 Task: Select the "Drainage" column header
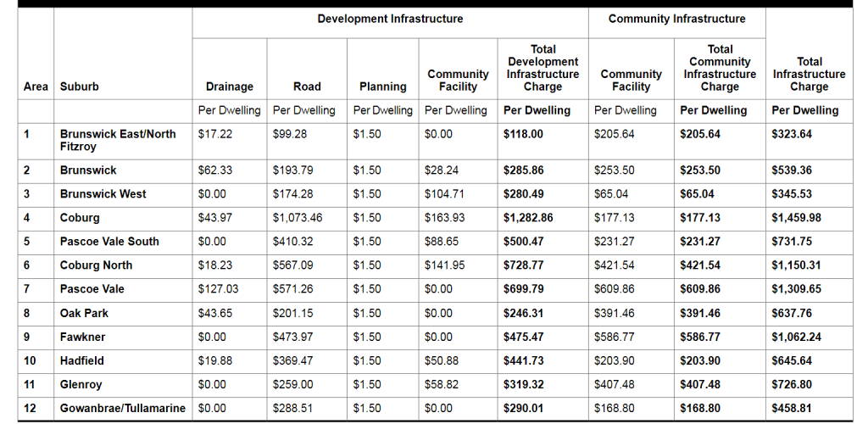point(230,86)
